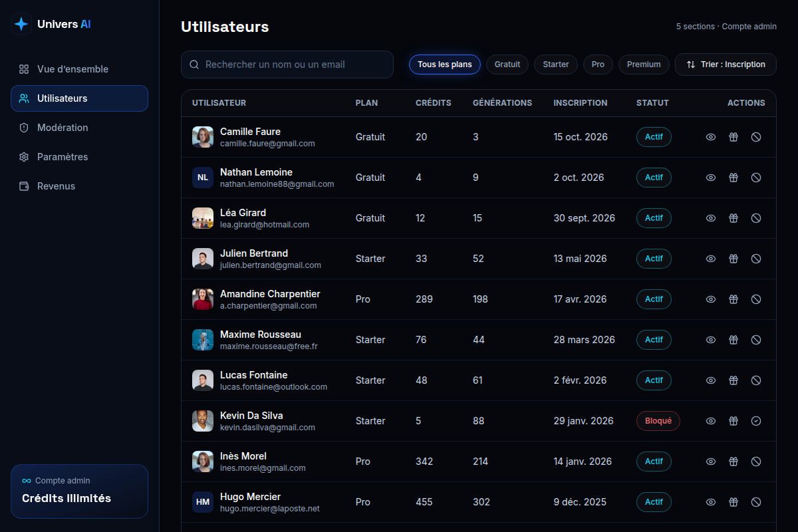The width and height of the screenshot is (798, 532).
Task: Click the Crédits illimités admin card
Action: (x=79, y=491)
